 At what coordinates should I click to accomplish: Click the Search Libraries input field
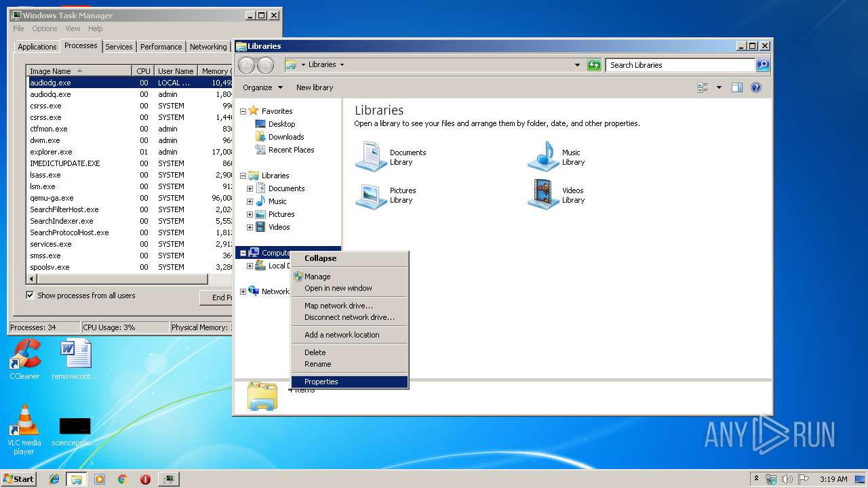(680, 65)
